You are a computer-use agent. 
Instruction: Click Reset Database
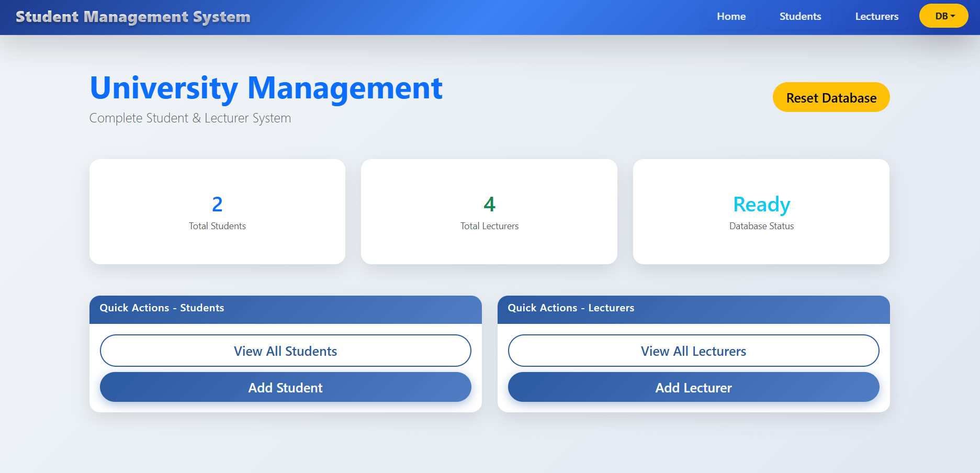click(x=831, y=97)
